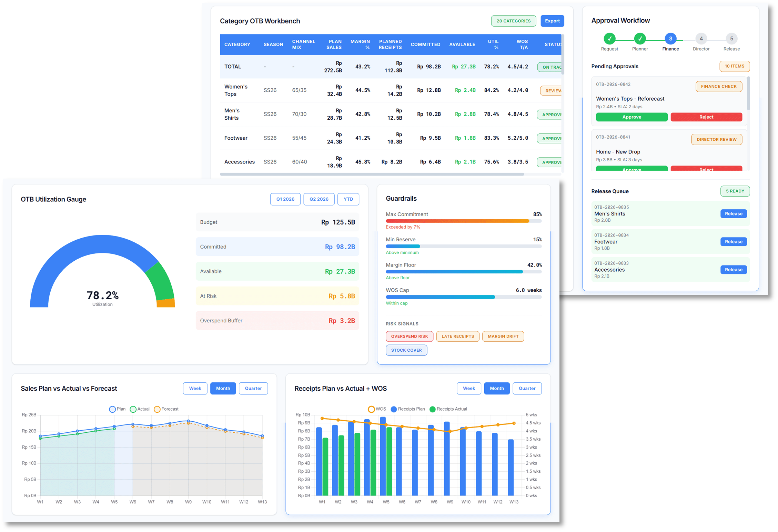
Task: Click the Planner checkmark in workflow
Action: pyautogui.click(x=640, y=39)
